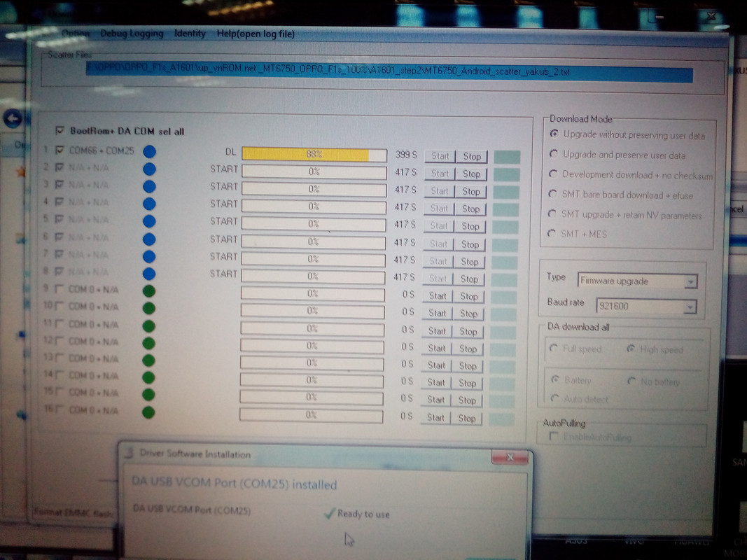747x560 pixels.
Task: Click the 0% progress bar in row 2
Action: point(314,171)
